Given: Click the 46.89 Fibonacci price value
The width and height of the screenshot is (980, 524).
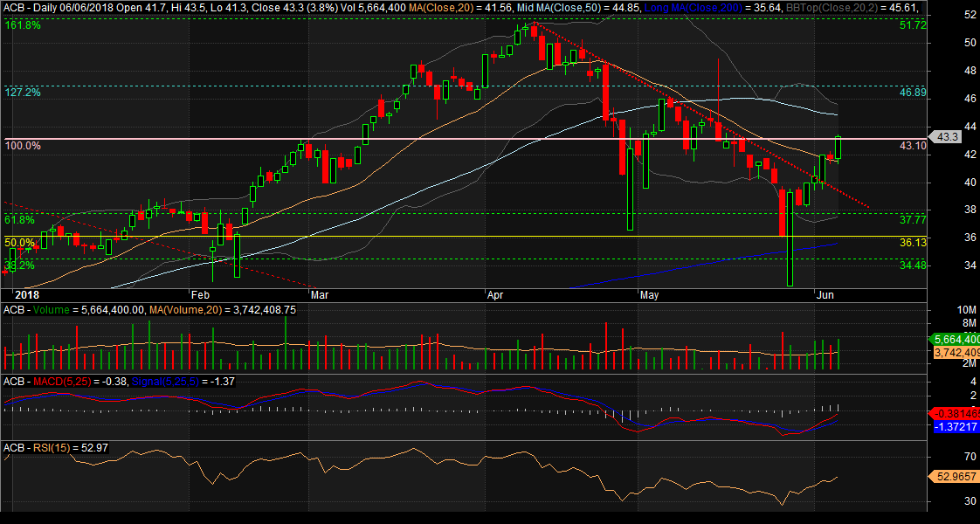Looking at the screenshot, I should (x=912, y=92).
